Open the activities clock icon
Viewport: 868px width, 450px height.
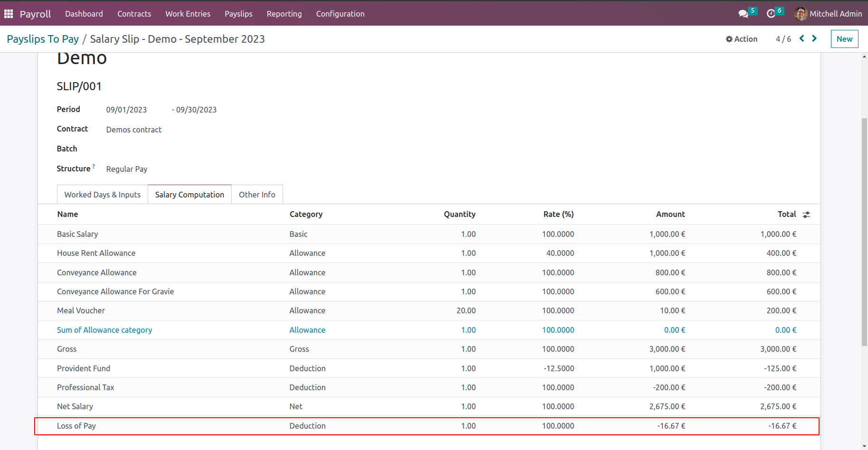click(x=771, y=14)
